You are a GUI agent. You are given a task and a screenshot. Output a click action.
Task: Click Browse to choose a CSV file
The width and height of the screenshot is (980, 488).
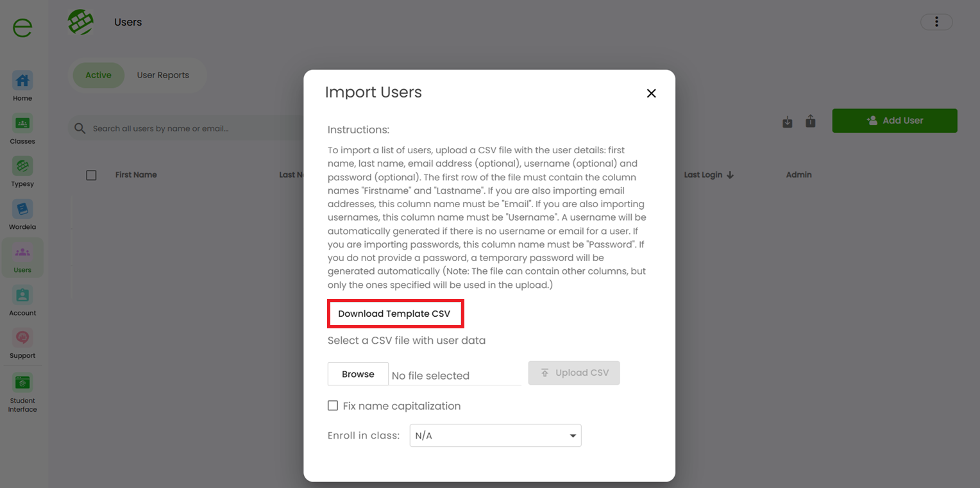point(358,374)
